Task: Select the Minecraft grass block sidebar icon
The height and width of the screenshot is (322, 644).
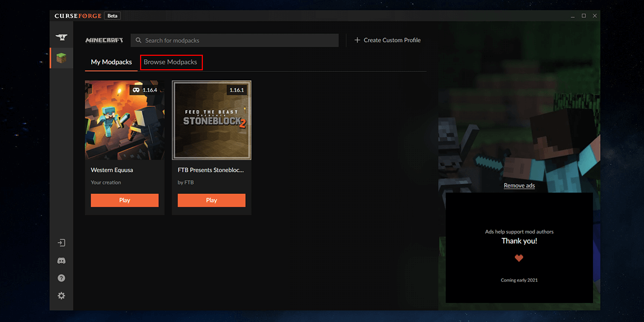Action: coord(61,58)
